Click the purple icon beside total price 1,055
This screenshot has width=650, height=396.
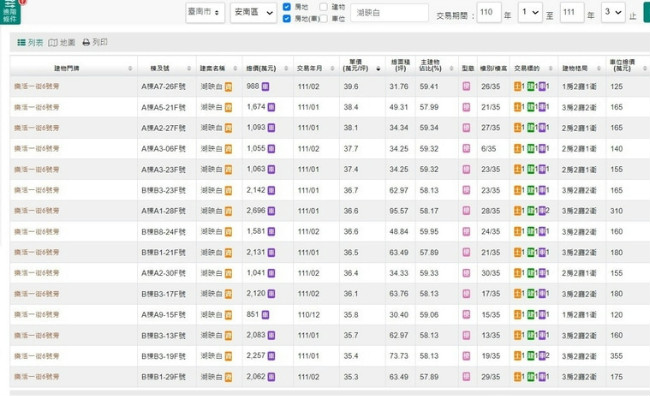pos(271,149)
